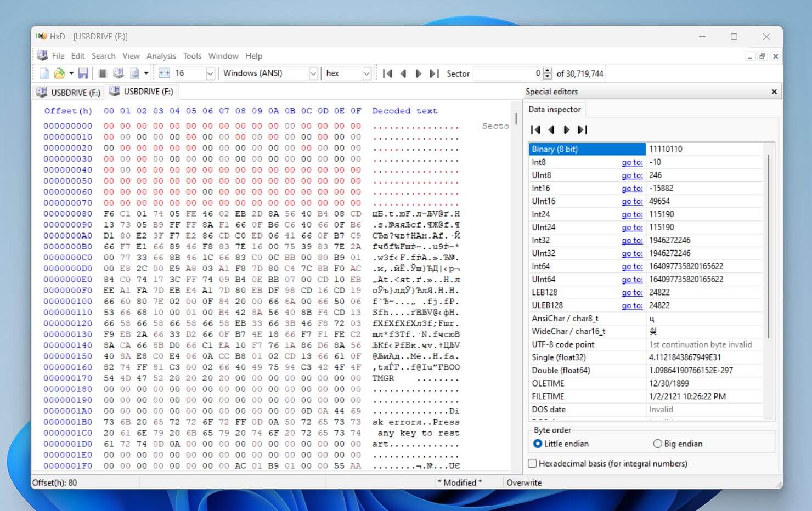The height and width of the screenshot is (511, 812).
Task: Open main memory with the RAM icon
Action: coord(118,73)
